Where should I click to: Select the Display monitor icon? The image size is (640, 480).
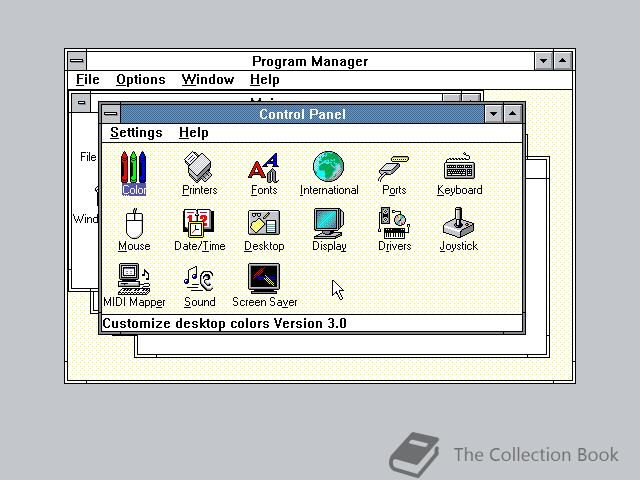tap(329, 229)
